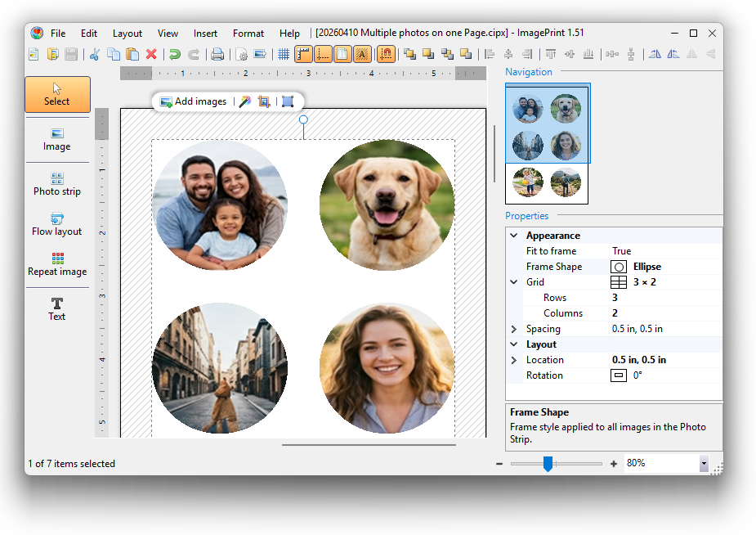This screenshot has width=756, height=535.
Task: Open the Layout menu
Action: (127, 34)
